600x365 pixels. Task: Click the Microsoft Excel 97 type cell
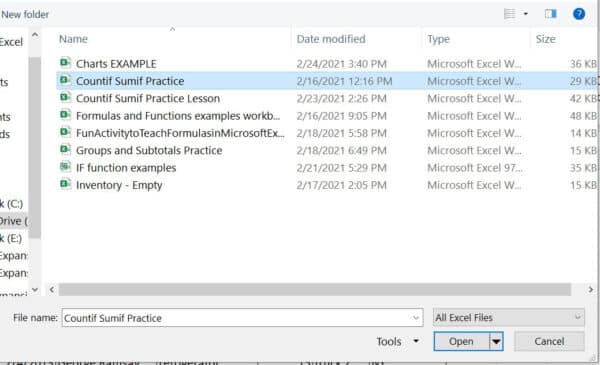click(475, 168)
